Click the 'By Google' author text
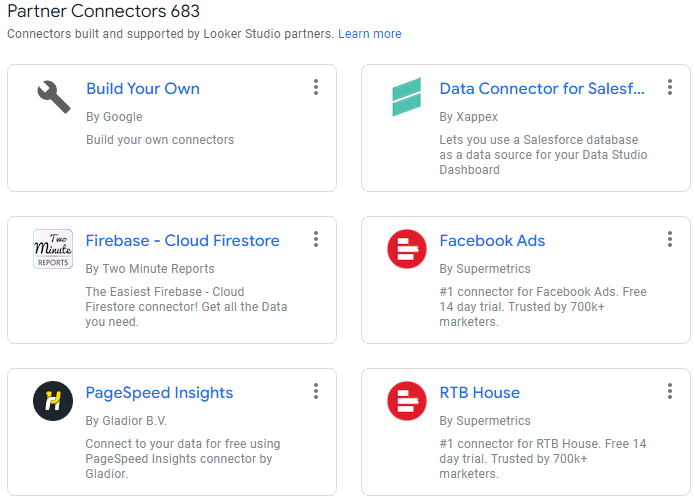This screenshot has height=499, width=695. click(x=114, y=117)
